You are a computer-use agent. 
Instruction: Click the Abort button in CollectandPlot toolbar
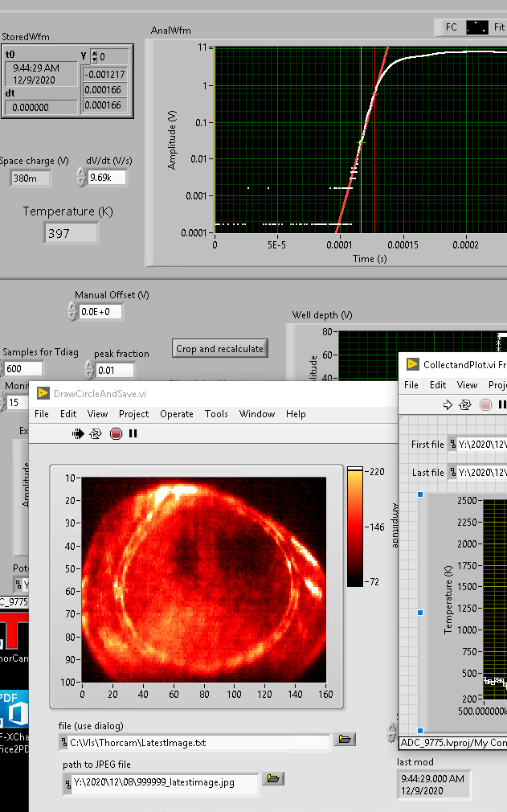[485, 405]
